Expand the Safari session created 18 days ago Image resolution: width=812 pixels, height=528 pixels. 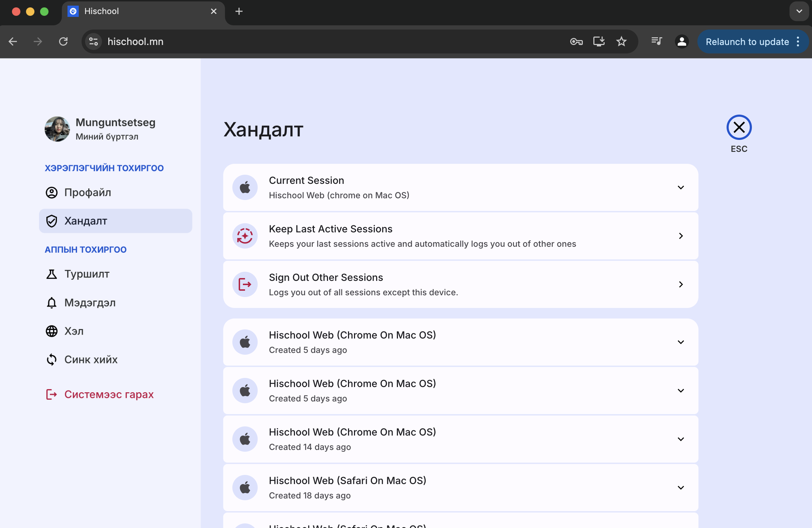click(681, 488)
